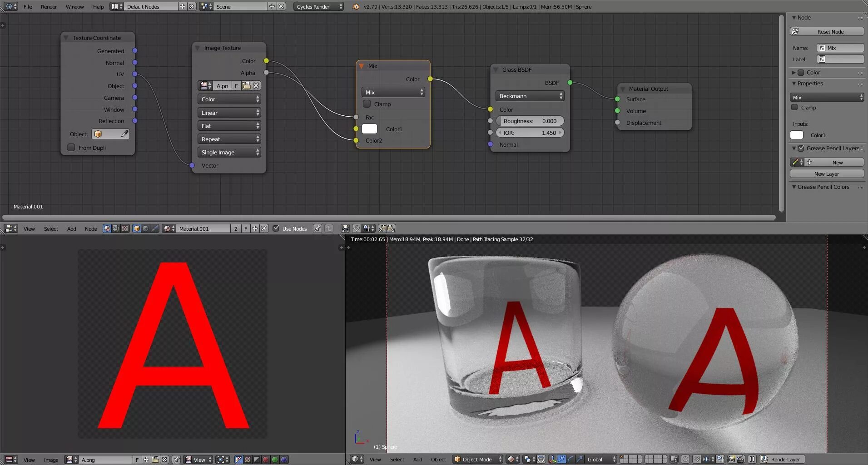Click the New Layer button

pos(827,173)
